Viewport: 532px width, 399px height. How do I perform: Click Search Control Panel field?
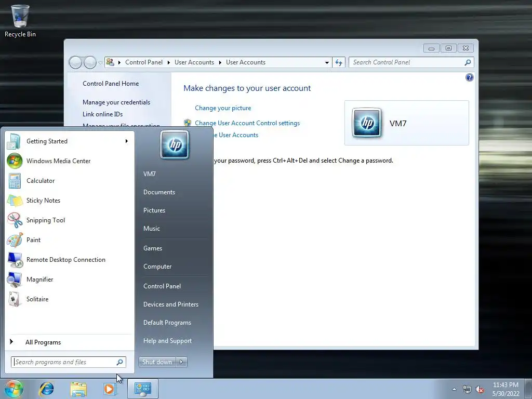tap(411, 62)
